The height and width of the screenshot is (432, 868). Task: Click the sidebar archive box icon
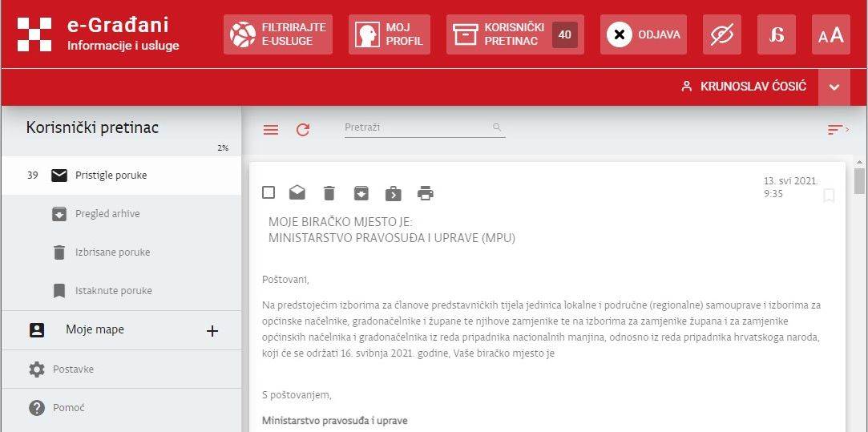tap(59, 214)
